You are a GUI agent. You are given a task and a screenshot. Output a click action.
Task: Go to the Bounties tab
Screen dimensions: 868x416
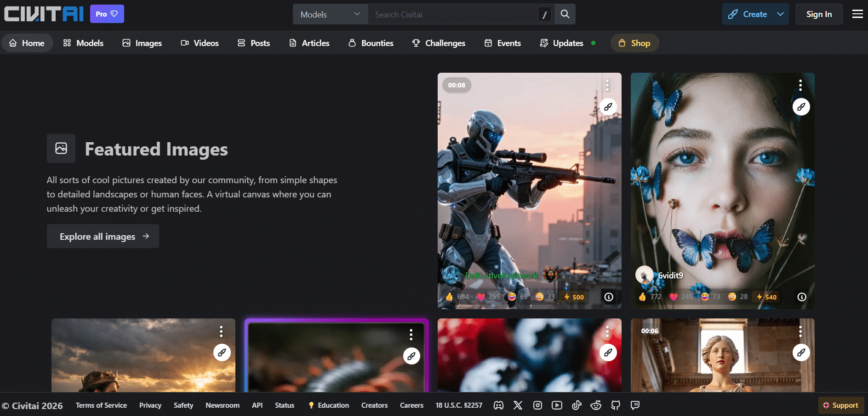(x=371, y=43)
